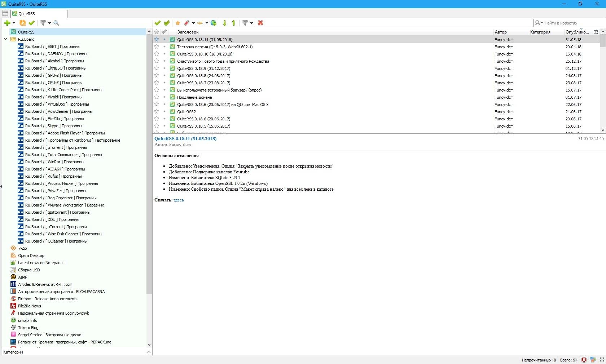The image size is (606, 364).
Task: Select Ru.Board / [ ESET ] Программы feed
Action: [x=53, y=46]
